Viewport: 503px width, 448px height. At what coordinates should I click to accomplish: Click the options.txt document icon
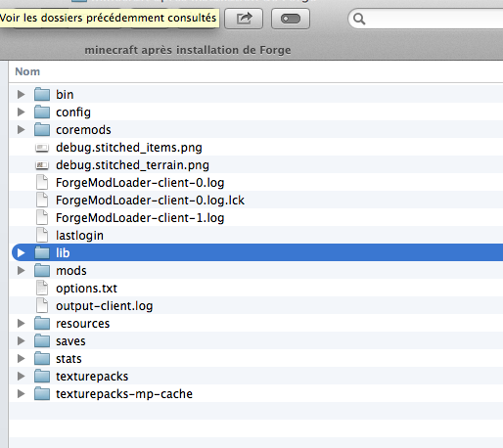[x=42, y=288]
